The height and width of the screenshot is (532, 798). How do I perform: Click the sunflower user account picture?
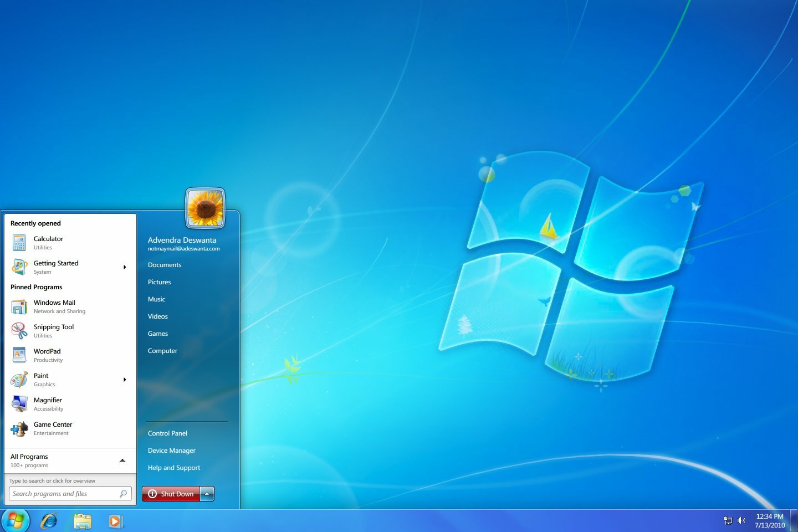pyautogui.click(x=205, y=208)
